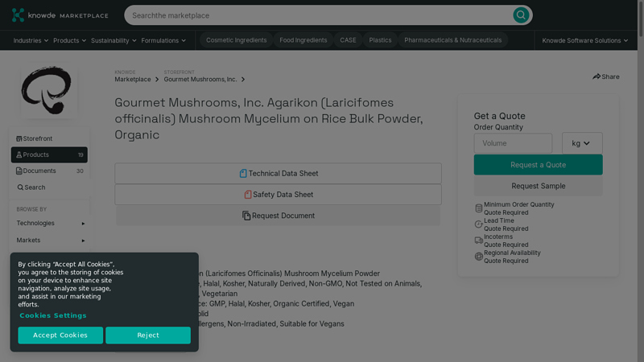Open the Safety Data Sheet document
This screenshot has width=644, height=362.
278,194
